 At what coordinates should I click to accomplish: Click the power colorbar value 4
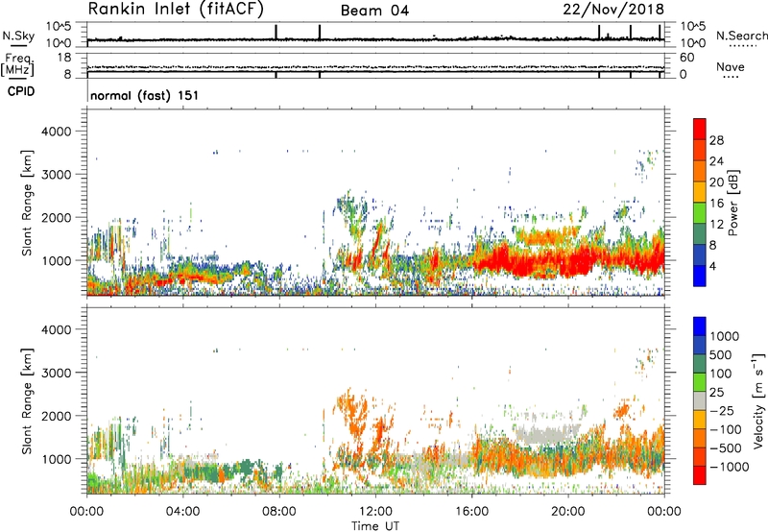713,266
